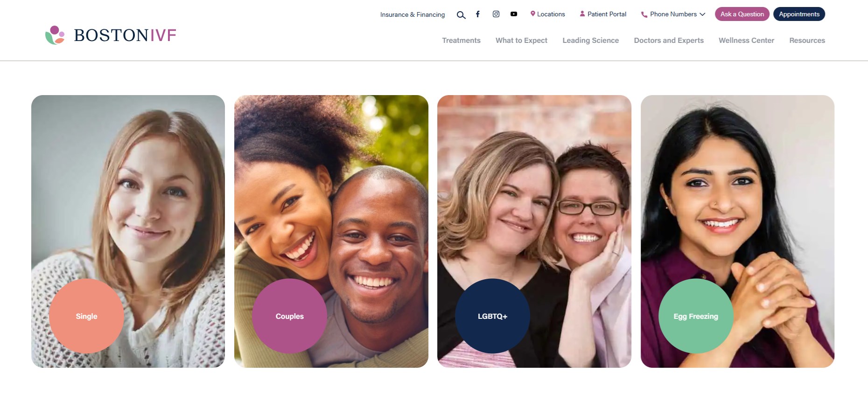Select the coral Single circle
The image size is (868, 399).
point(86,316)
